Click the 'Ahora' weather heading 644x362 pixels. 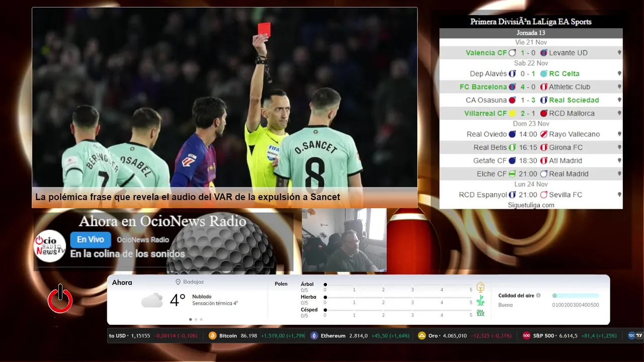pyautogui.click(x=122, y=283)
